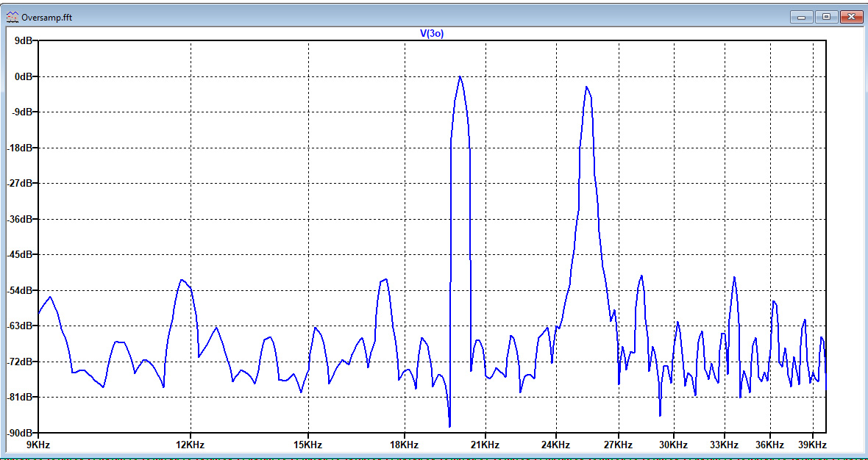Click the -27dB vertical axis label
This screenshot has width=868, height=460.
19,184
